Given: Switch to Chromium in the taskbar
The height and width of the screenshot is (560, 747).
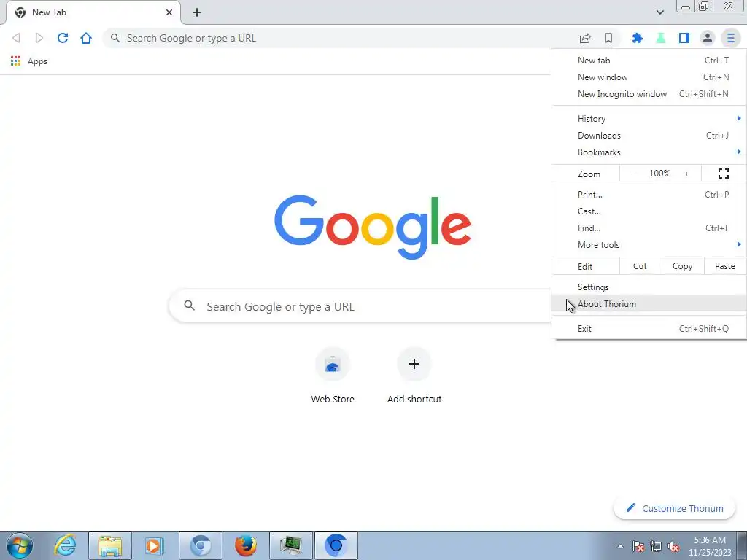Looking at the screenshot, I should pos(201,545).
